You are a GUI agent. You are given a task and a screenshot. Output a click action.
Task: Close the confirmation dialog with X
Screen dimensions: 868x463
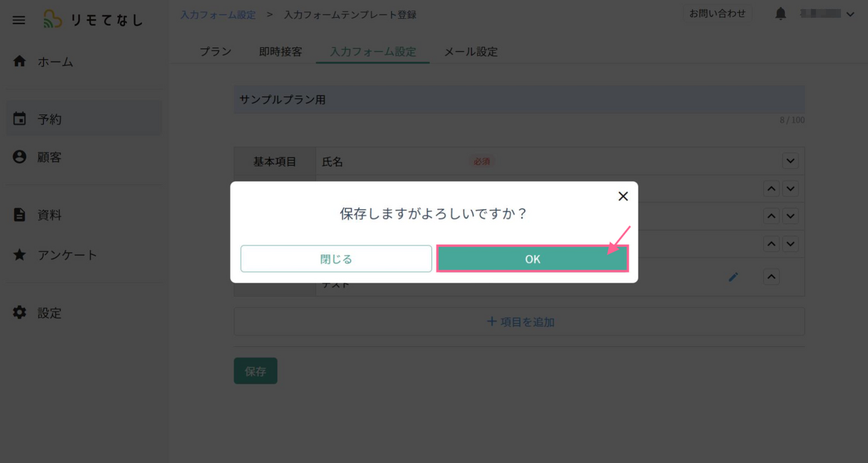pyautogui.click(x=623, y=196)
